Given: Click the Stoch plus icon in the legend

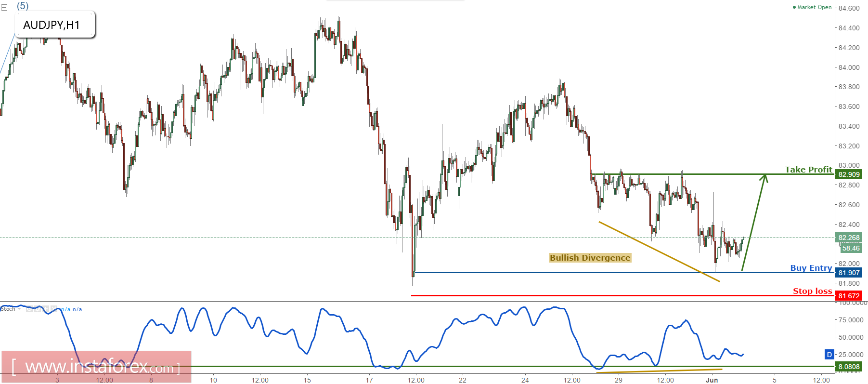Looking at the screenshot, I should click(x=46, y=309).
